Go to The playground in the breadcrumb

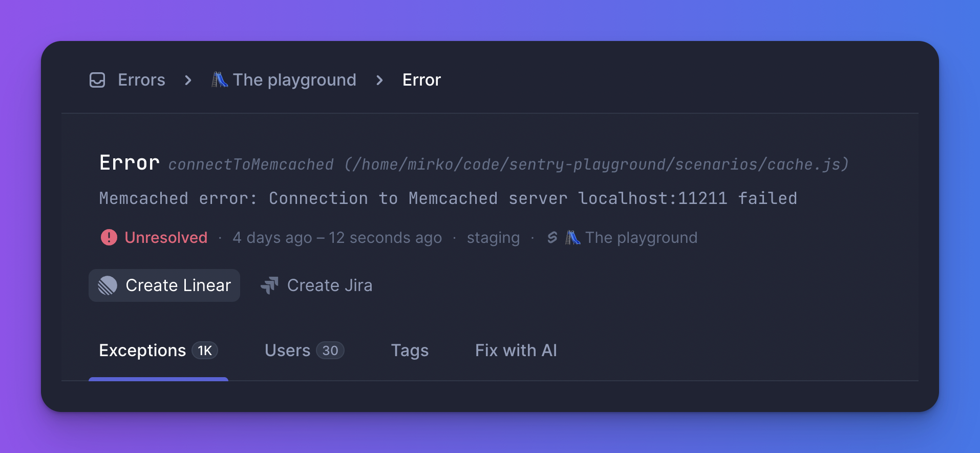pyautogui.click(x=294, y=80)
